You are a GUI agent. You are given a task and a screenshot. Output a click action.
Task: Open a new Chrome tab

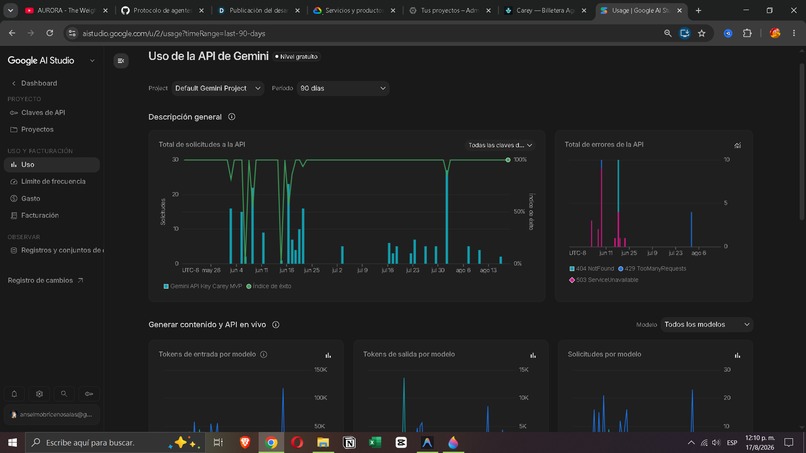(698, 10)
